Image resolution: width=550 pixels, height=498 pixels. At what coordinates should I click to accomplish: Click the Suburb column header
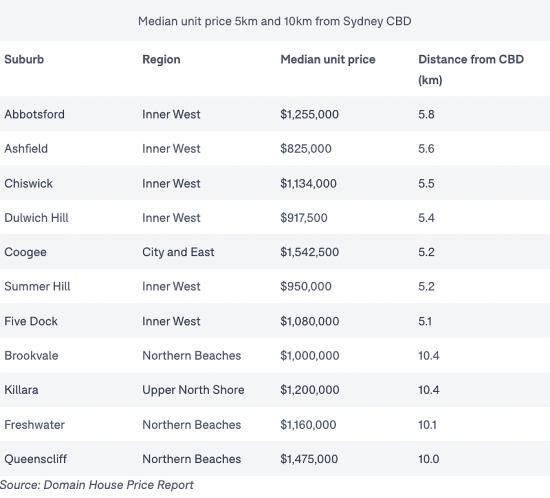coord(24,59)
